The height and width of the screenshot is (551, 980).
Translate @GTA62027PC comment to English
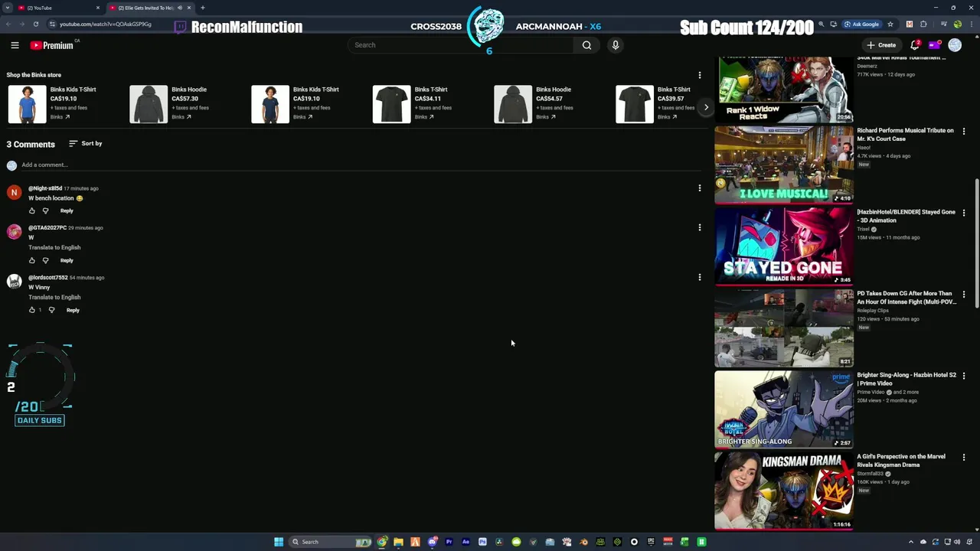pyautogui.click(x=54, y=247)
